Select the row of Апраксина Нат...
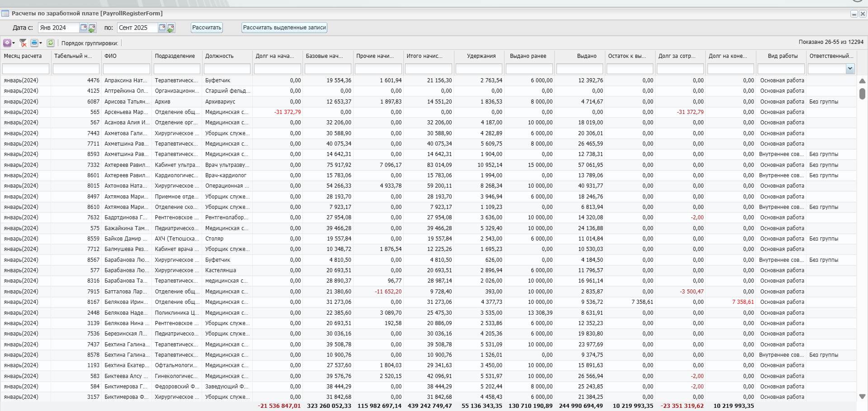Screen dimensions: 868x411 click(429, 80)
